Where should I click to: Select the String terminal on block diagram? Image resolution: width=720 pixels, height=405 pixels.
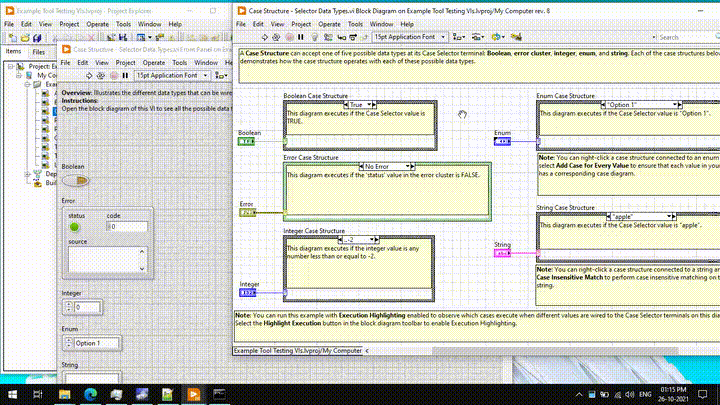click(502, 253)
